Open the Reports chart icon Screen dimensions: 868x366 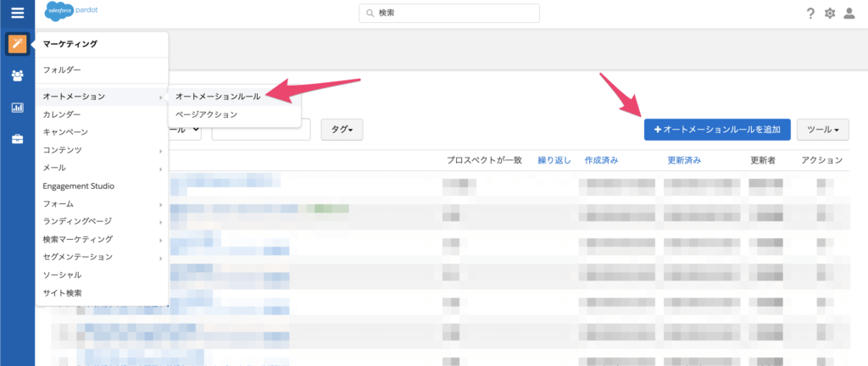(x=17, y=108)
